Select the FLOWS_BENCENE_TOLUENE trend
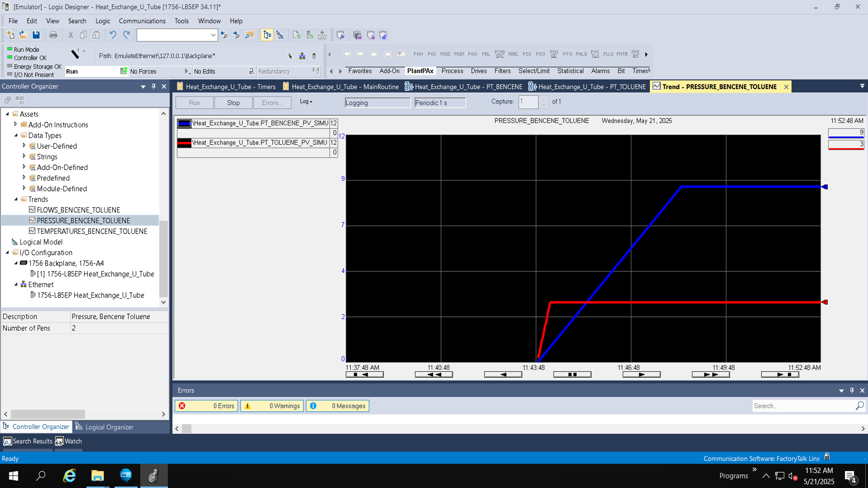Screen dimensions: 868x488 [x=78, y=210]
